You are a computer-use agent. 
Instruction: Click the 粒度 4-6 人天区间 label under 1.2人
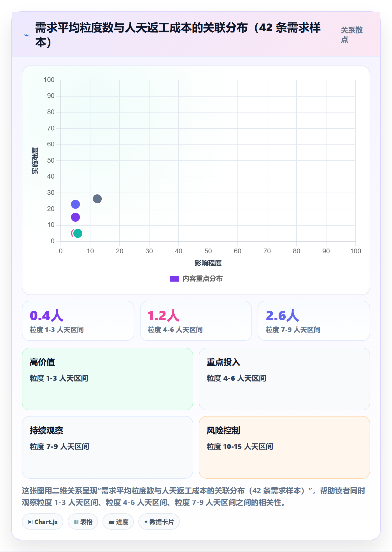pyautogui.click(x=175, y=330)
